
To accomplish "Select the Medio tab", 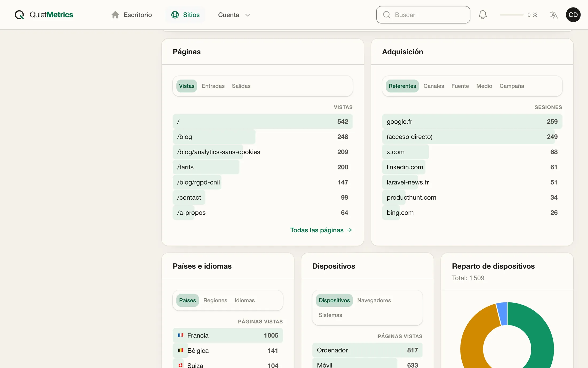I will tap(484, 86).
